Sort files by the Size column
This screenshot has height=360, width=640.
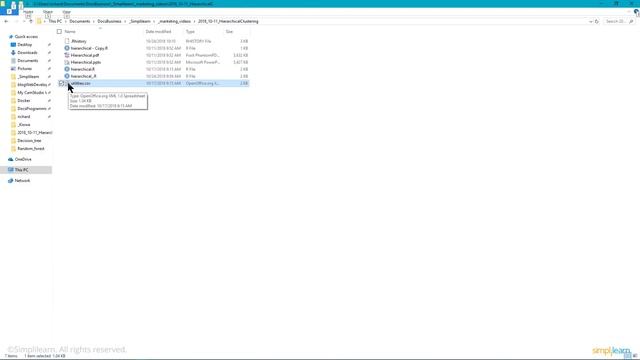pos(229,31)
